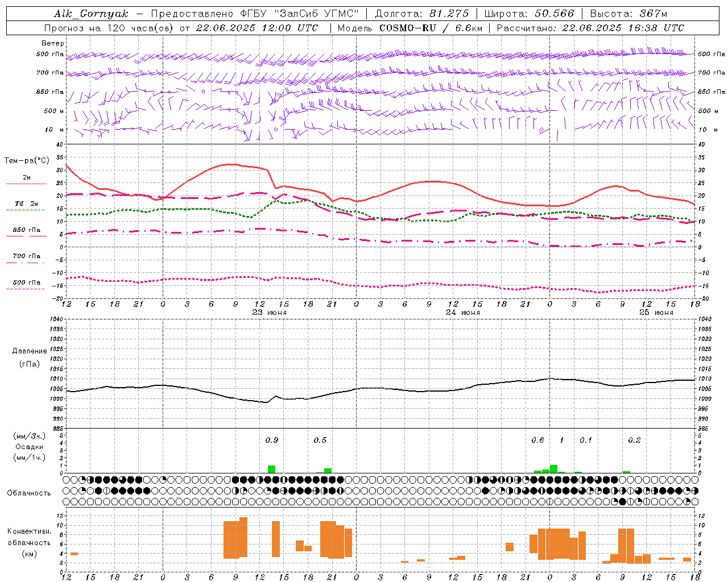Click the latitude value 50.566
This screenshot has width=728, height=582.
[554, 14]
